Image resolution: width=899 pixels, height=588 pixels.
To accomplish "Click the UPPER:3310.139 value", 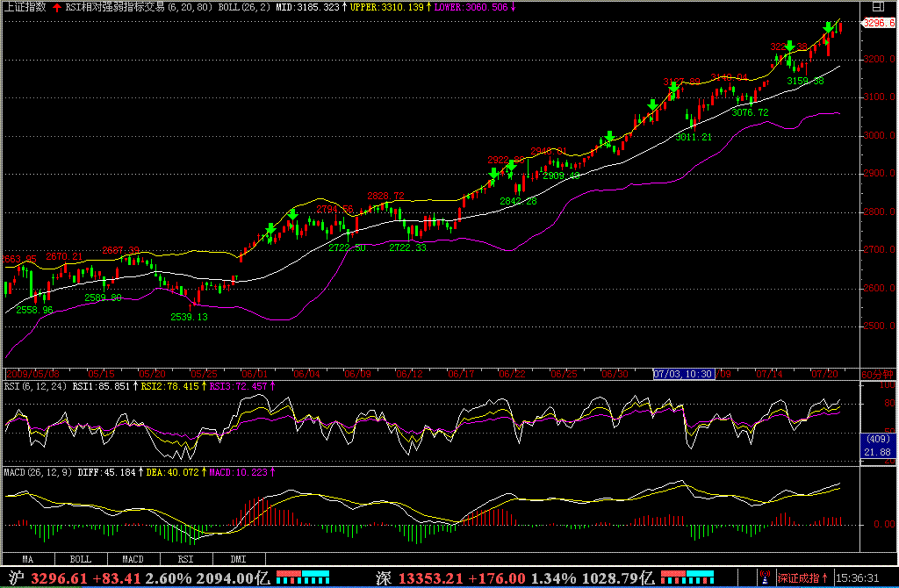I will tap(387, 7).
